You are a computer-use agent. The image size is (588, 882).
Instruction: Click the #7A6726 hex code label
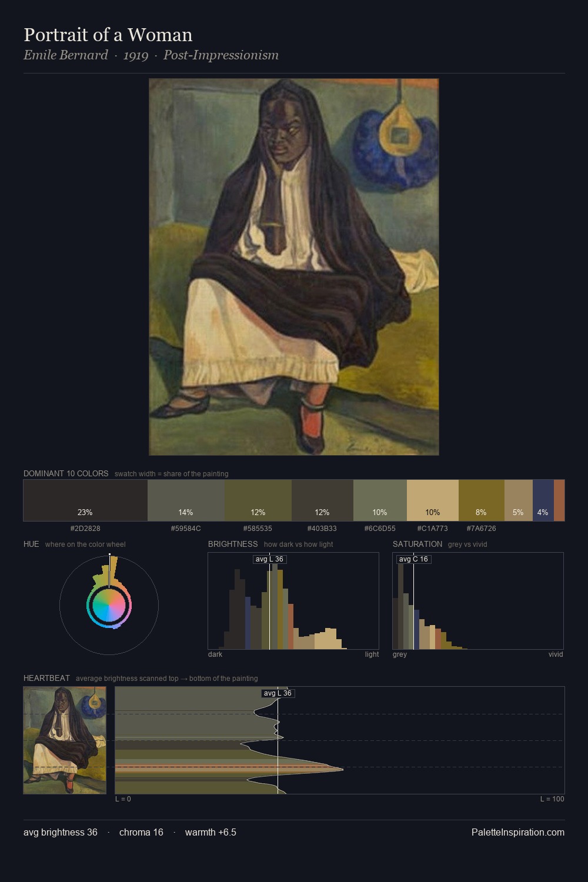point(482,529)
